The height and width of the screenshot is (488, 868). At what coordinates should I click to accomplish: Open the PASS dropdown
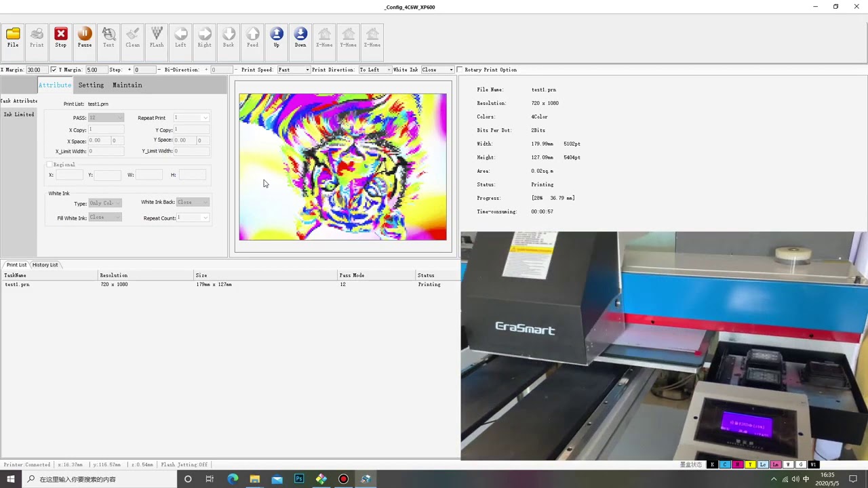coord(106,118)
